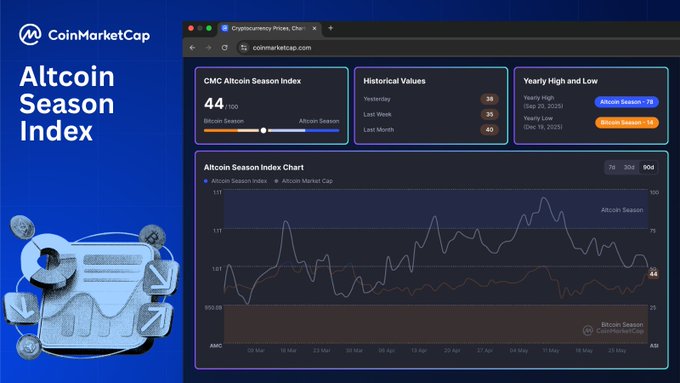Click the Altcoin Season chart zone label
This screenshot has height=383, width=680.
click(622, 210)
